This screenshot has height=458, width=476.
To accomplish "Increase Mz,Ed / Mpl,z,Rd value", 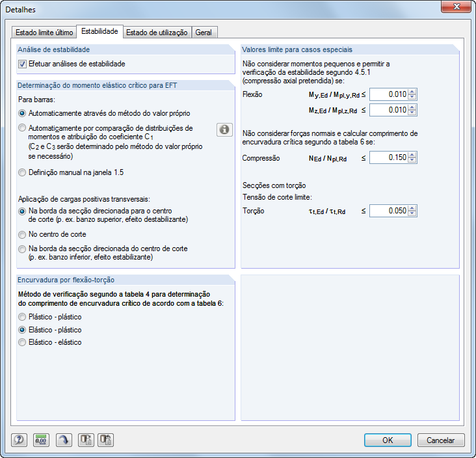I will tap(412, 107).
